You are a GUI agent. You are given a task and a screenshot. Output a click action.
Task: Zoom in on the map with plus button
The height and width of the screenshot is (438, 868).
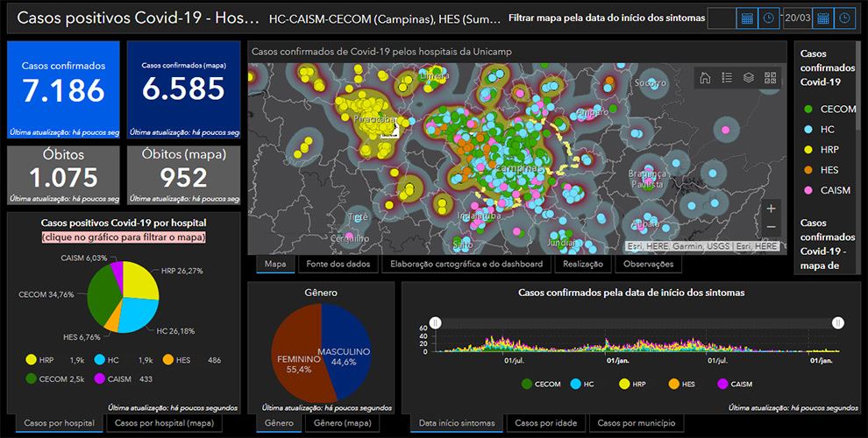pyautogui.click(x=771, y=208)
